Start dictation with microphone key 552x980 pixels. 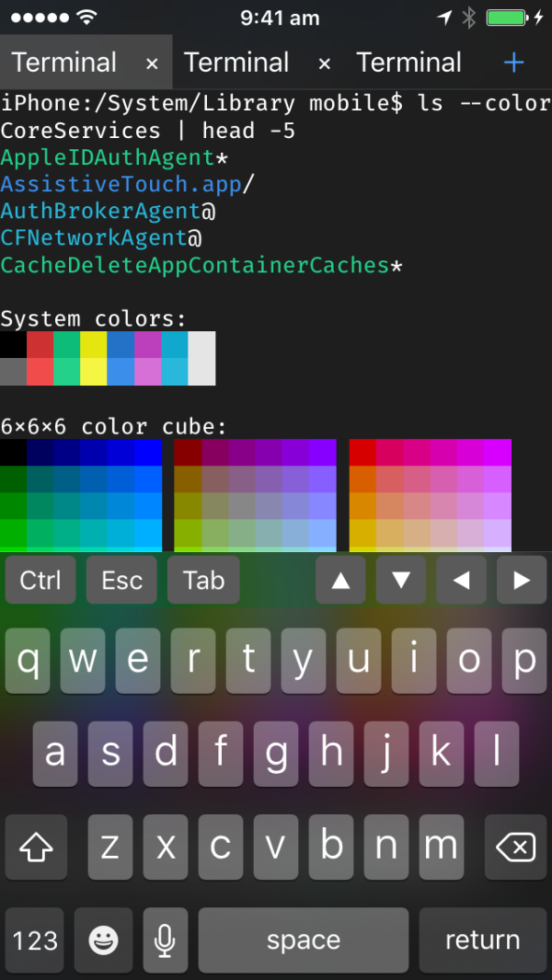pos(165,940)
